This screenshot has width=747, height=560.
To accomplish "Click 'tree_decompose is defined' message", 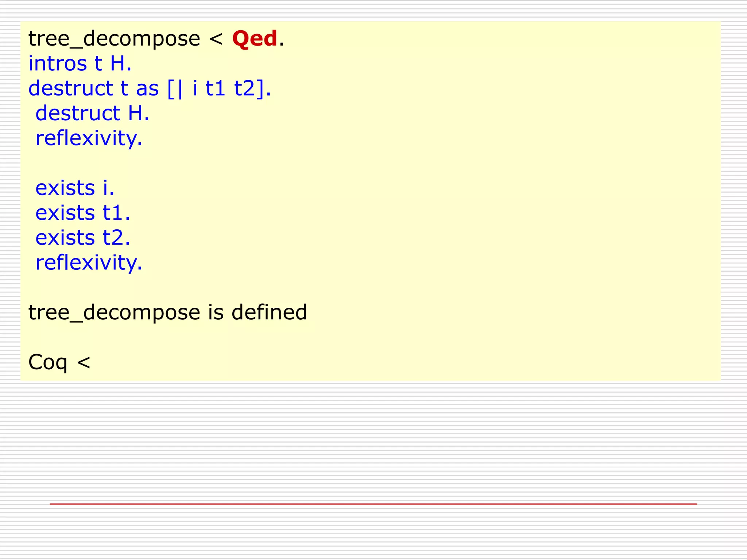I will [167, 312].
